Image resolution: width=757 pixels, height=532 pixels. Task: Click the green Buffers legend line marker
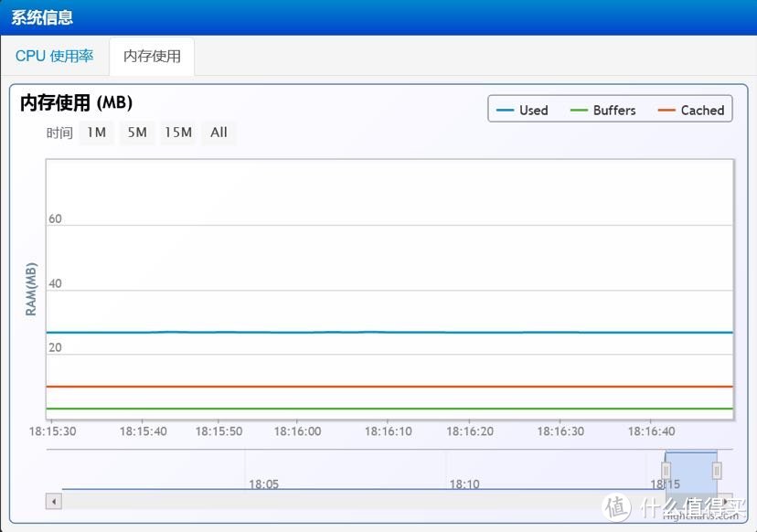point(579,111)
